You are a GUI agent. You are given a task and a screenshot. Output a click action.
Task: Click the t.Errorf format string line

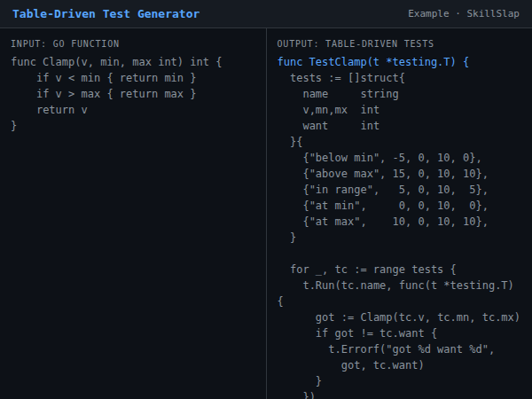click(411, 349)
